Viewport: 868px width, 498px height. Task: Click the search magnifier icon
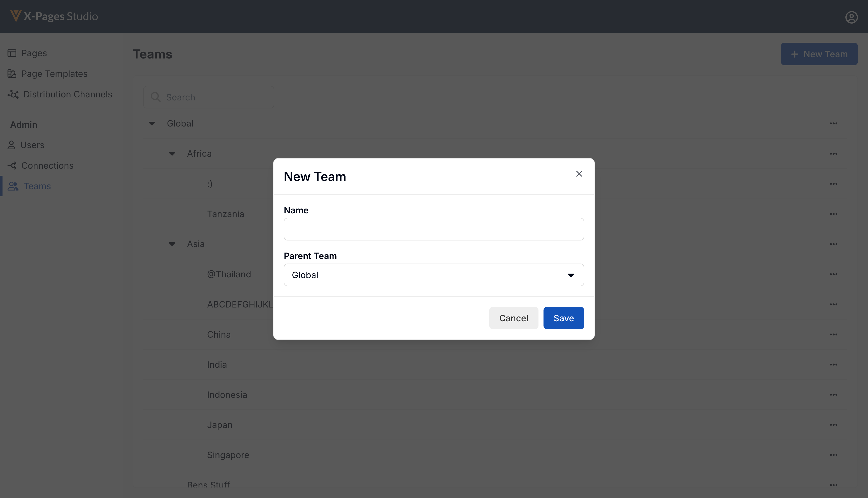(156, 97)
